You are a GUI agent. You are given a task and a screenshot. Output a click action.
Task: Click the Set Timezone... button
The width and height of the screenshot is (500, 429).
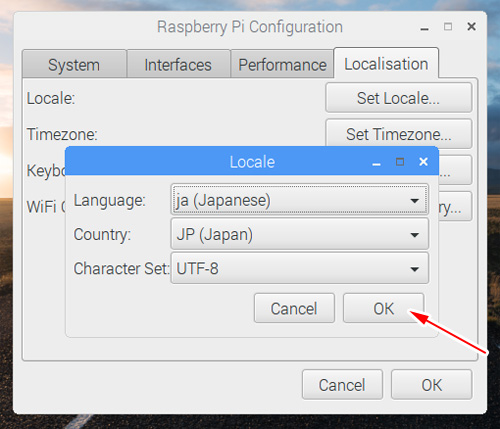[399, 134]
